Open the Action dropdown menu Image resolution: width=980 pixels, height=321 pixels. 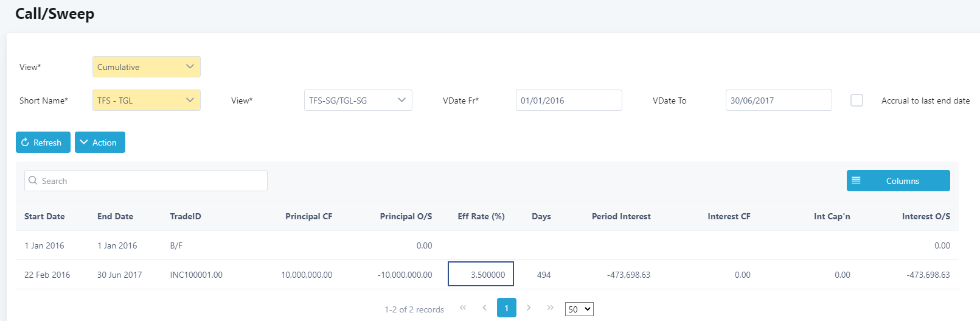point(100,143)
